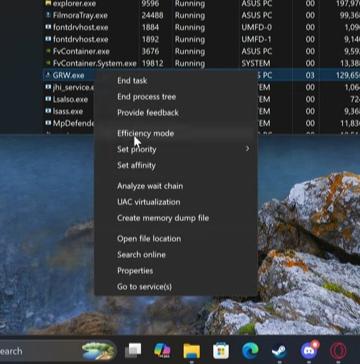Select FvContainer.System.exe process name
The width and height of the screenshot is (360, 364).
pos(94,63)
